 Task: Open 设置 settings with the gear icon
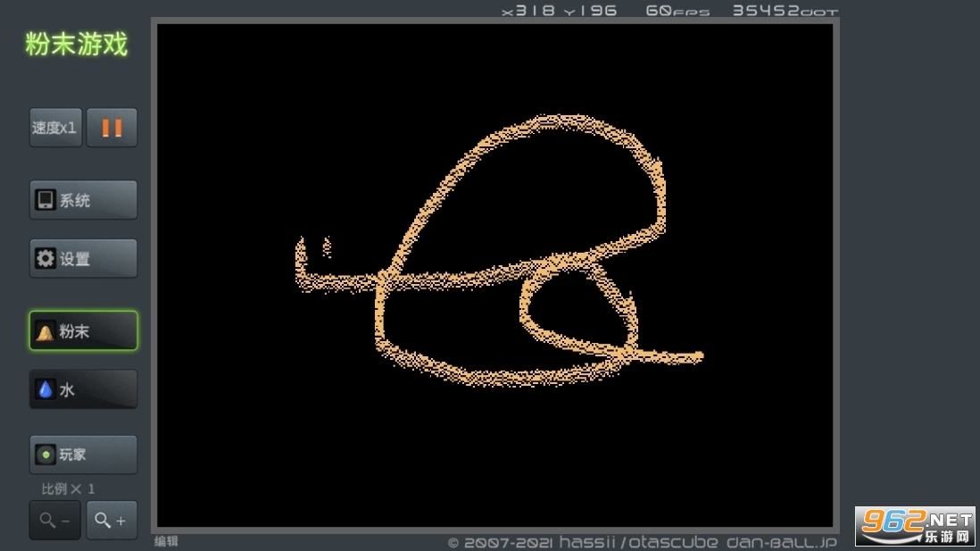pyautogui.click(x=83, y=259)
